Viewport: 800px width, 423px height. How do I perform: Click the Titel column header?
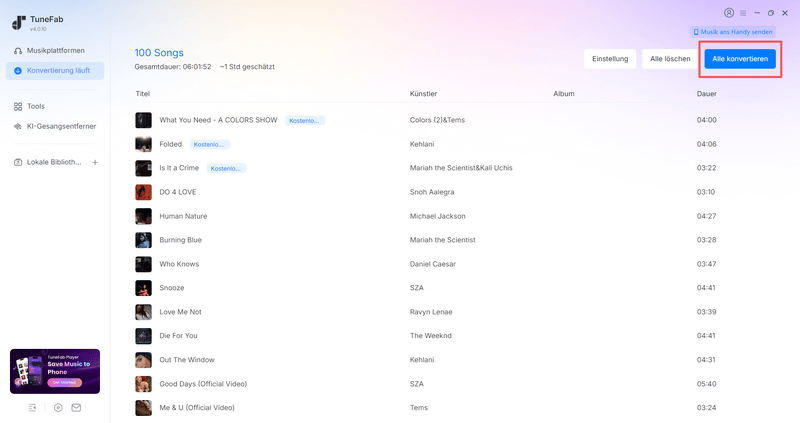[x=143, y=94]
